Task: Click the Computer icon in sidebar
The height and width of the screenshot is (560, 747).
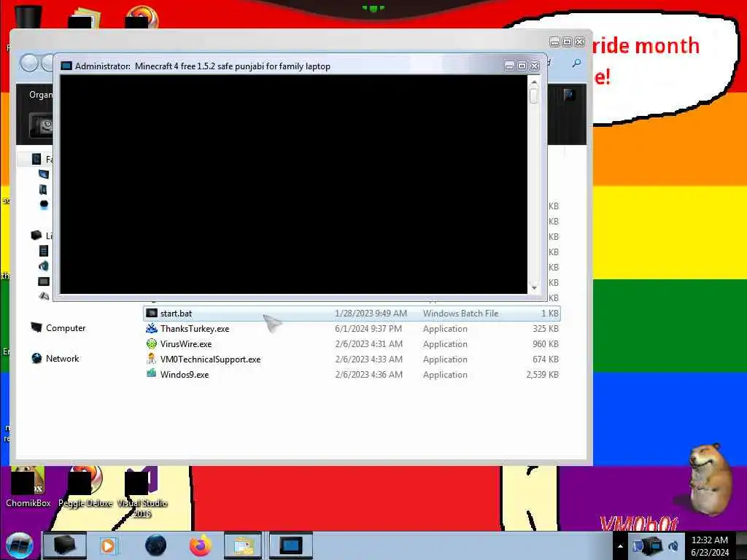Action: click(36, 327)
